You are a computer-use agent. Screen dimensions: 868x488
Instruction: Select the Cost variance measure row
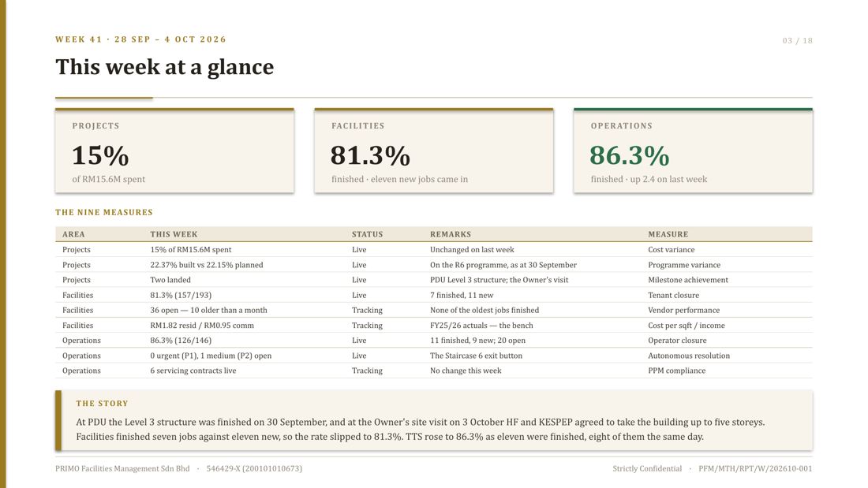(x=433, y=250)
